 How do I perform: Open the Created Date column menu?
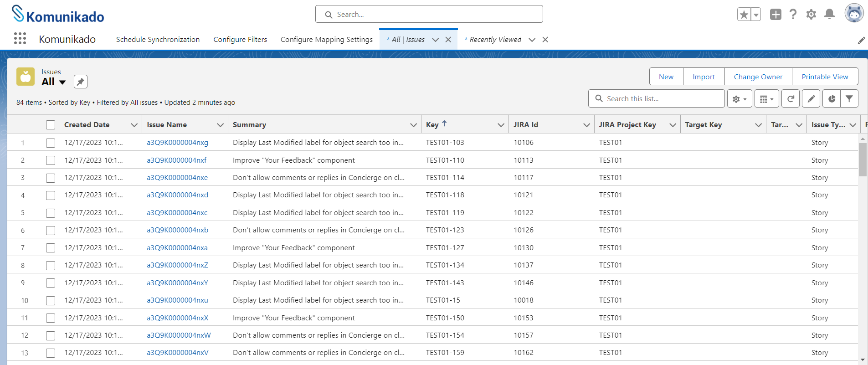134,125
